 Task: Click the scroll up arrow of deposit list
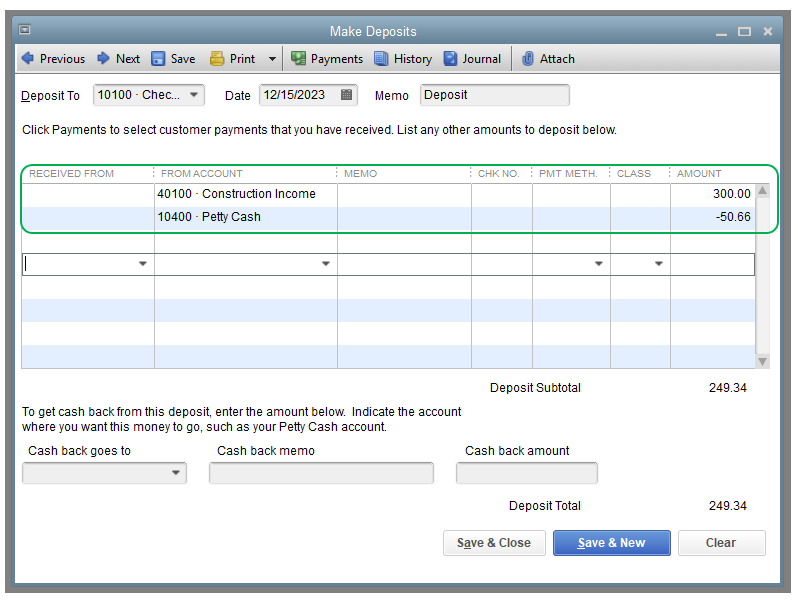click(762, 191)
